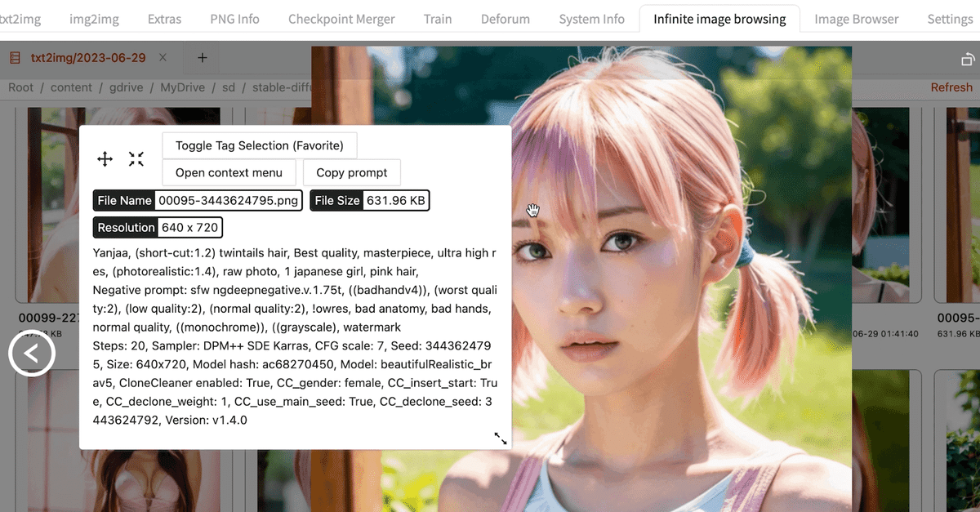
Task: Rotate the preview image using the rotate icon
Action: pyautogui.click(x=968, y=60)
